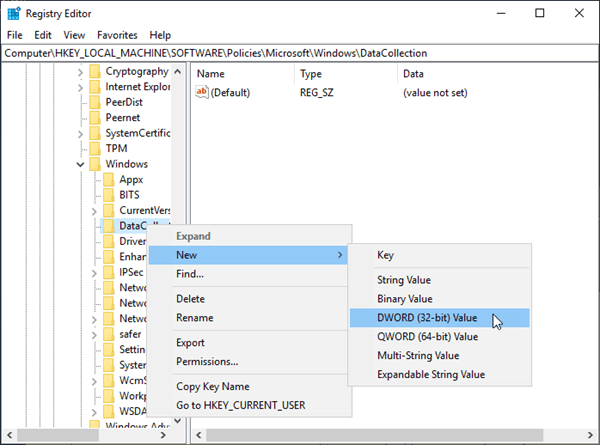Choose Find... from the context menu
This screenshot has width=600, height=445.
[248, 274]
